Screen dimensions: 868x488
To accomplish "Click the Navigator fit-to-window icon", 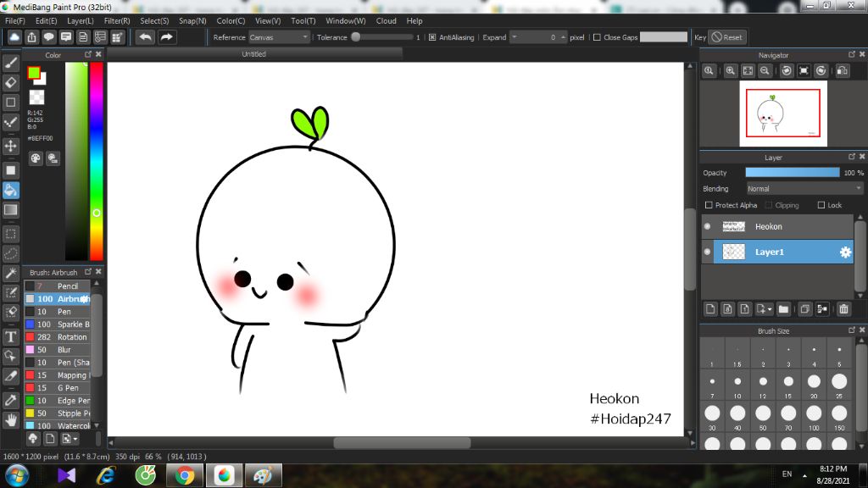I will [748, 71].
